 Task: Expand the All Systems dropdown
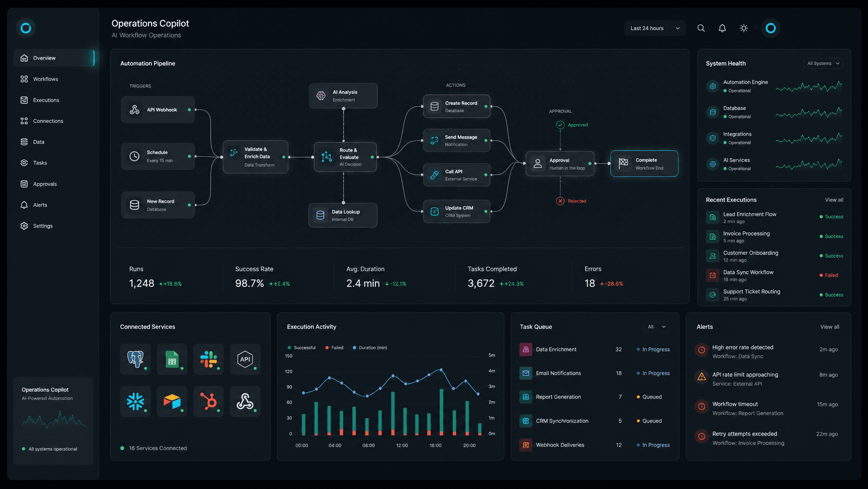coord(823,63)
